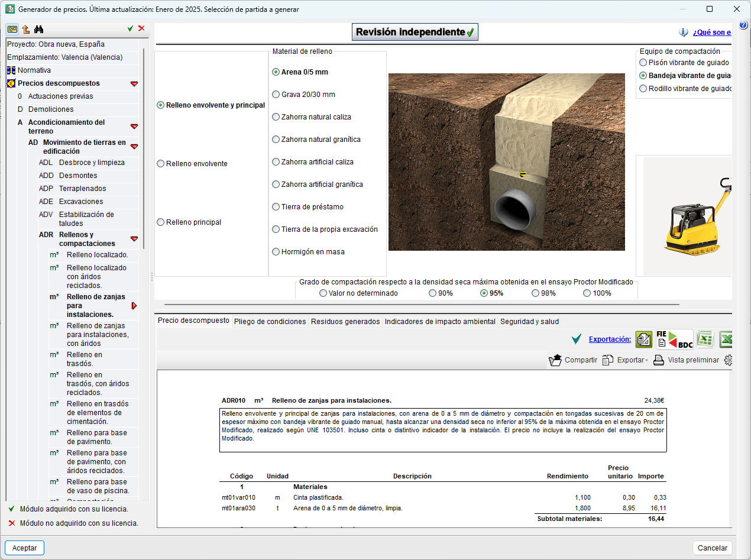Collapse the Precios descompuestos section

point(134,84)
